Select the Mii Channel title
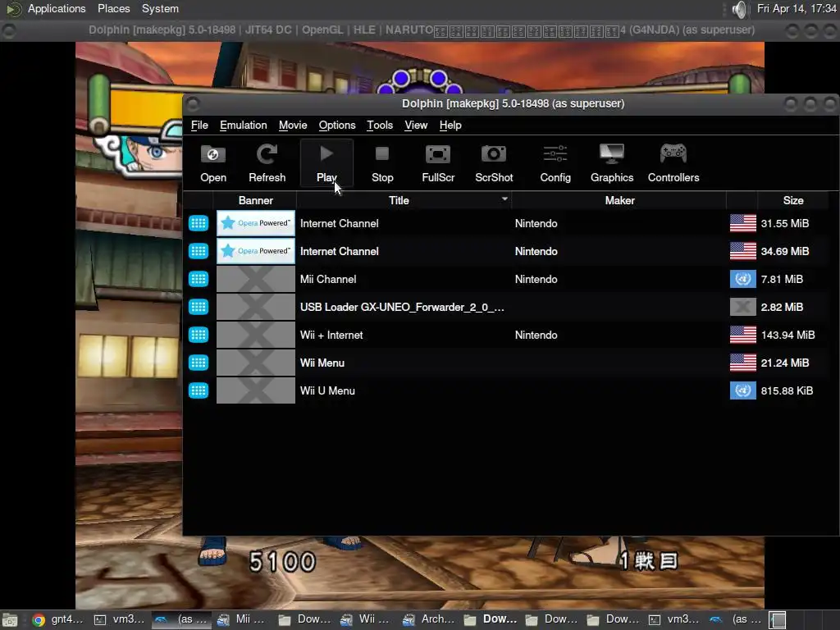The image size is (840, 630). click(x=328, y=279)
